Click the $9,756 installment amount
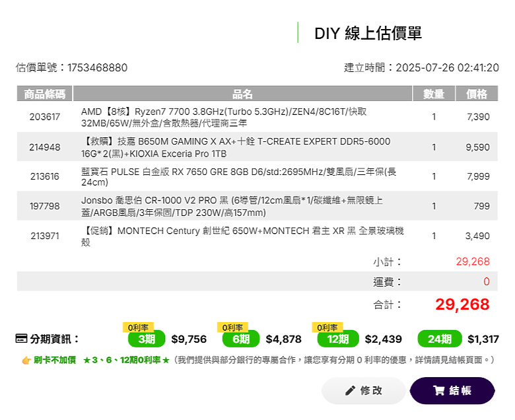 (189, 339)
